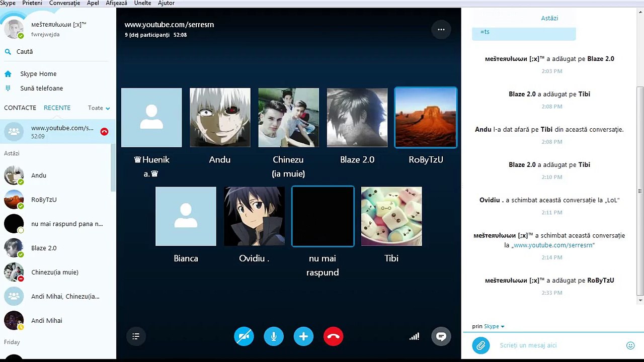The height and width of the screenshot is (362, 644).
Task: Click the Andi Mihai avatar in sidebar
Action: [14, 320]
